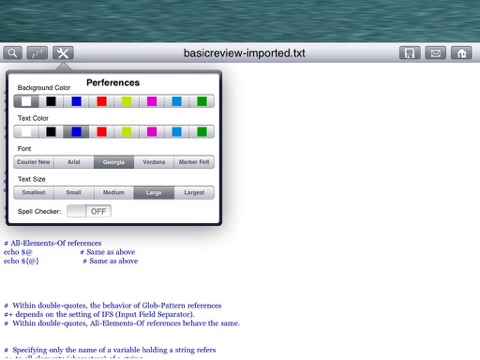
Task: Set background color to yellow-green
Action: pyautogui.click(x=127, y=101)
